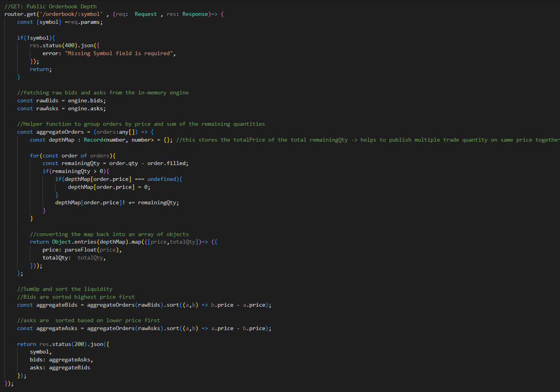Click the "for(const order of orders){" line
560x392 pixels.
[x=73, y=155]
